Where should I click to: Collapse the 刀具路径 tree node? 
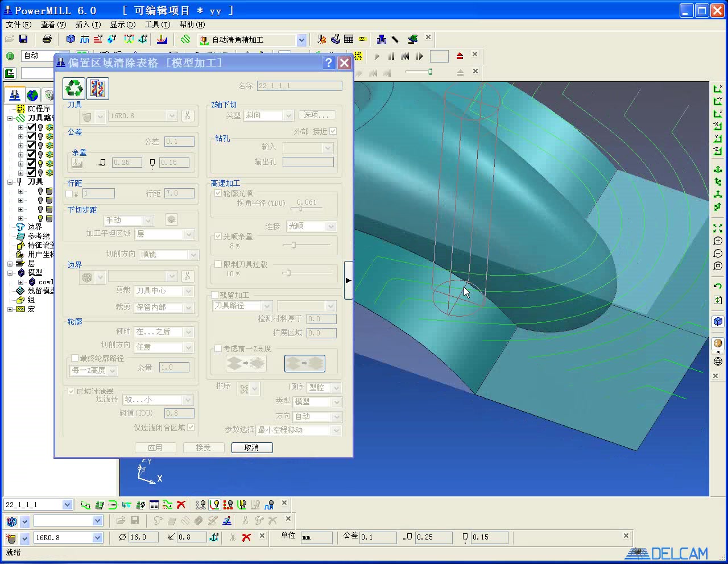click(10, 118)
